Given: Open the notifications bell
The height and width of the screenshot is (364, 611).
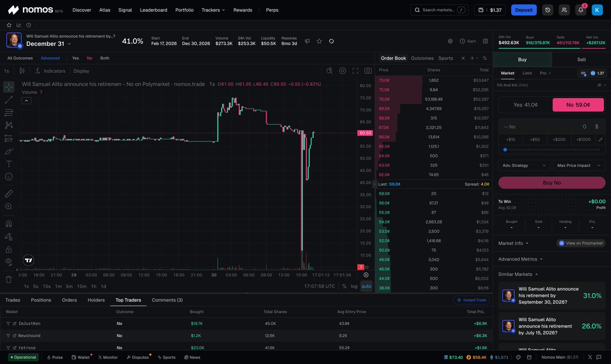Looking at the screenshot, I should (580, 10).
